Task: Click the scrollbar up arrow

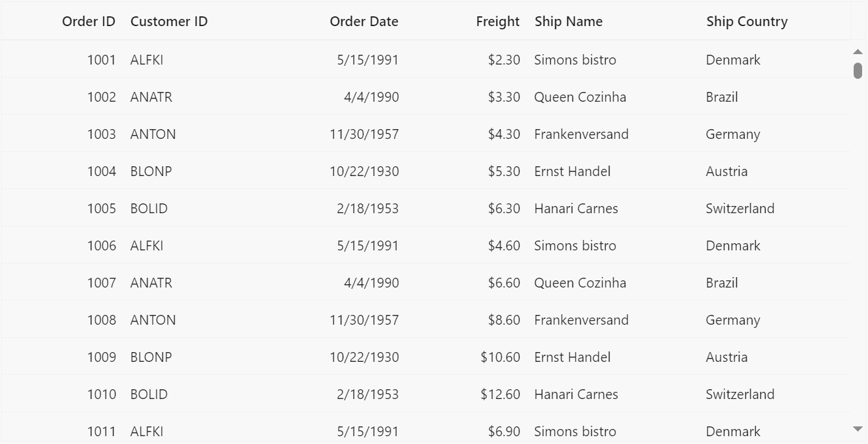Action: (x=858, y=52)
